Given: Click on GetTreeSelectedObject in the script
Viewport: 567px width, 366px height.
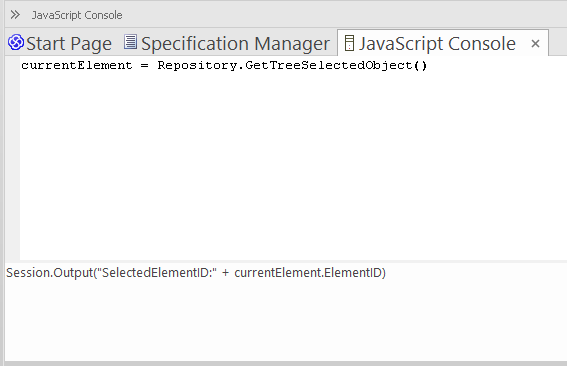Looking at the screenshot, I should (329, 65).
